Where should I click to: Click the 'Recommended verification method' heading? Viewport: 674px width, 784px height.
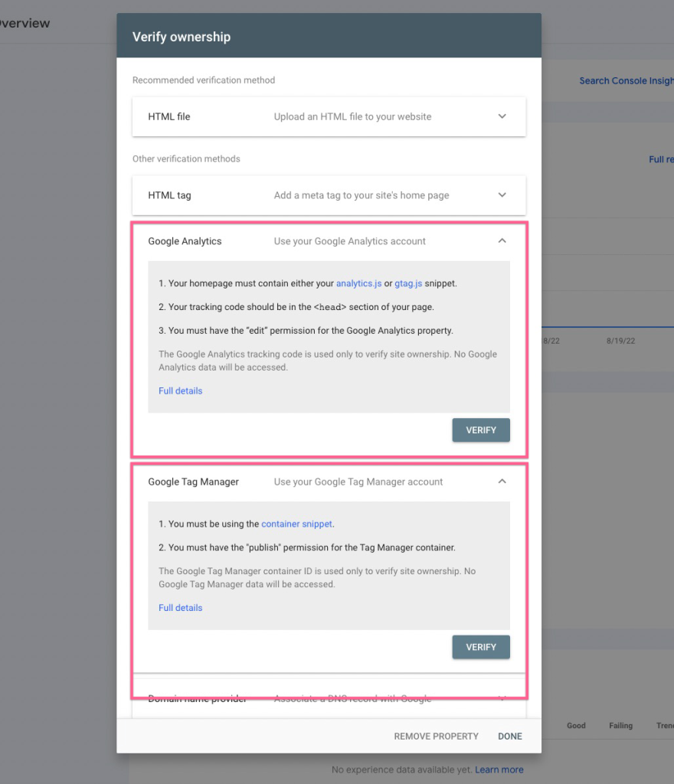204,80
